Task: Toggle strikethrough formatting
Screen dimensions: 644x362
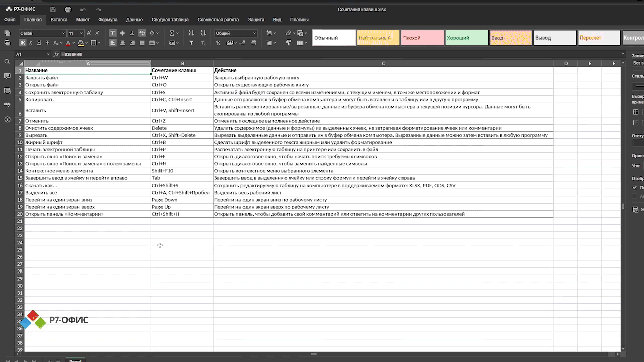Action: click(47, 43)
